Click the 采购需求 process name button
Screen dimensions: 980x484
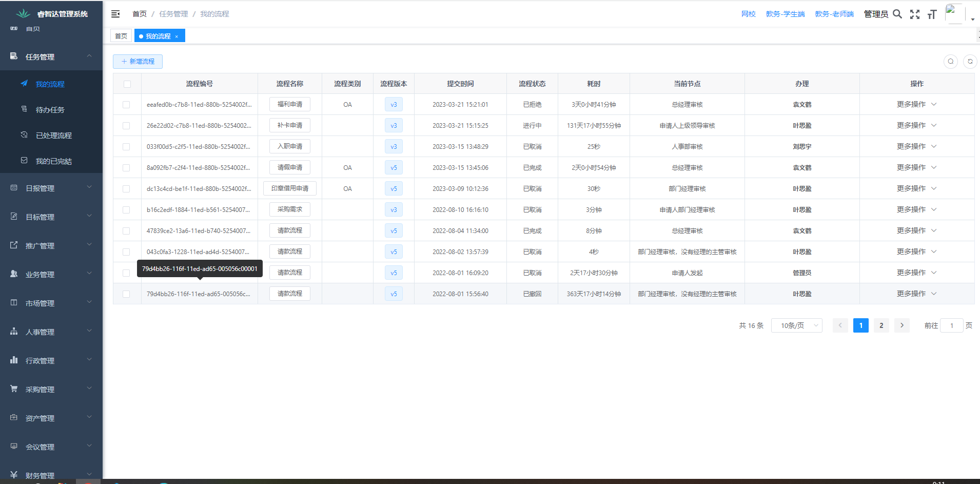290,209
